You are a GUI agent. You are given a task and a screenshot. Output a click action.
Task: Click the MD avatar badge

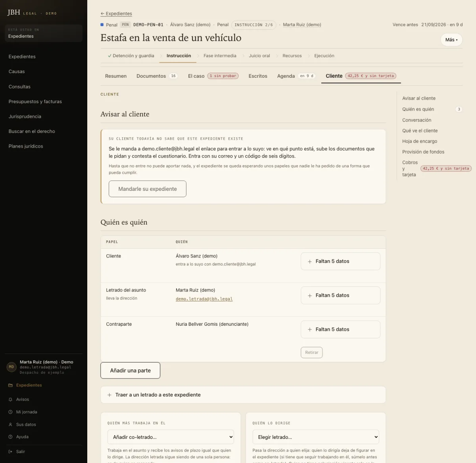[x=12, y=367]
